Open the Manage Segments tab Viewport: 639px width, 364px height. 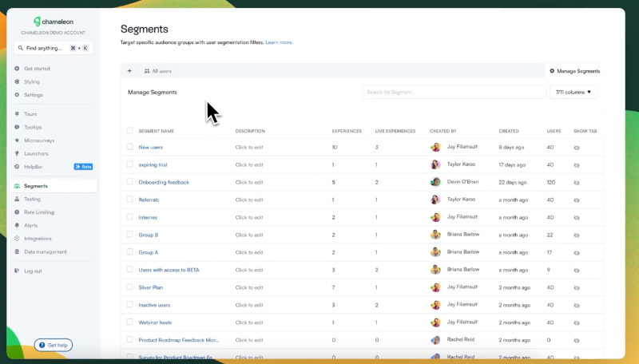click(x=574, y=71)
